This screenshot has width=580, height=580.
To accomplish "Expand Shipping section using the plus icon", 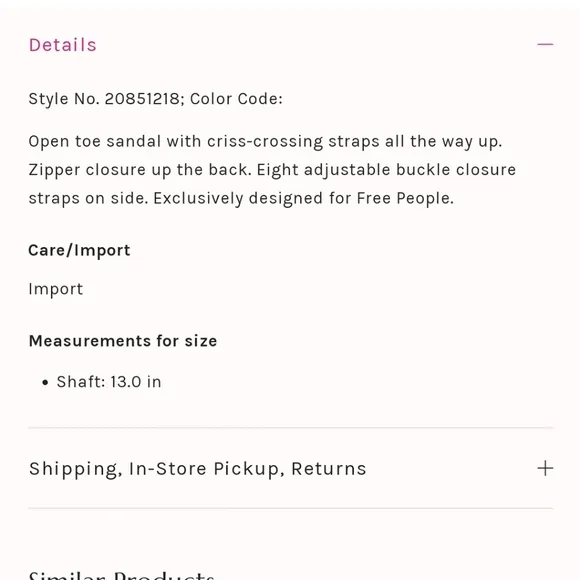I will (545, 468).
